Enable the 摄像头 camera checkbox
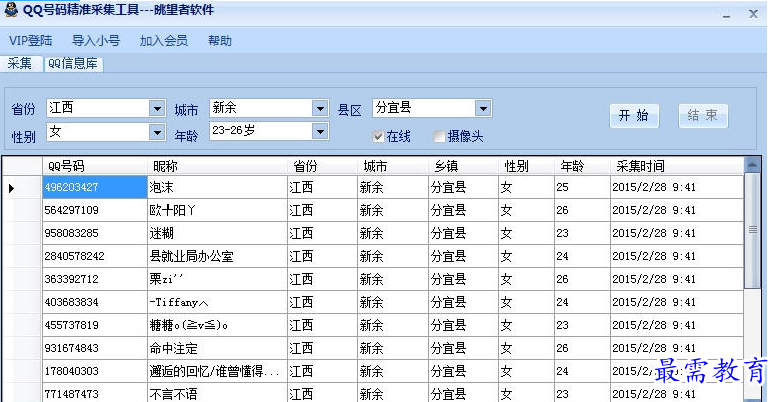The width and height of the screenshot is (776, 402). coord(439,137)
